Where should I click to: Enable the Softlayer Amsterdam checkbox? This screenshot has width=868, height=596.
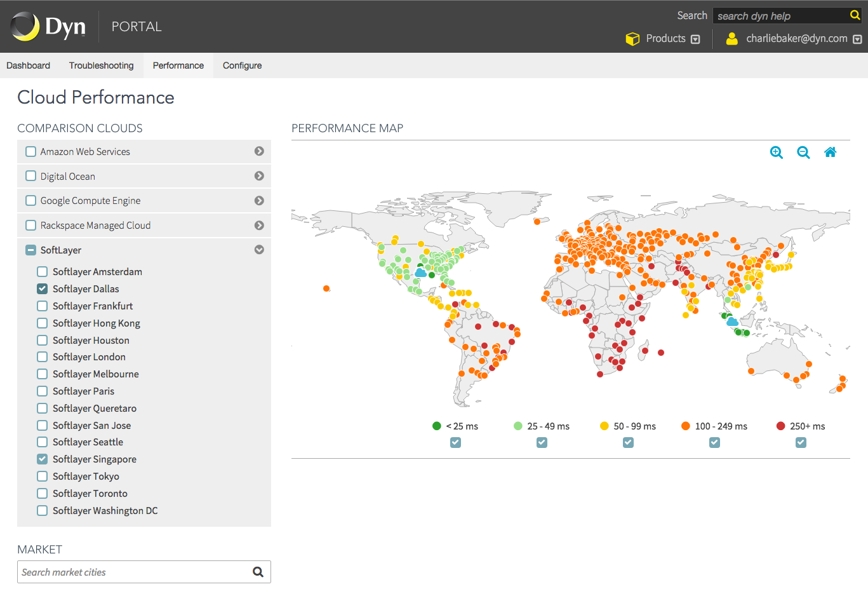pos(43,272)
